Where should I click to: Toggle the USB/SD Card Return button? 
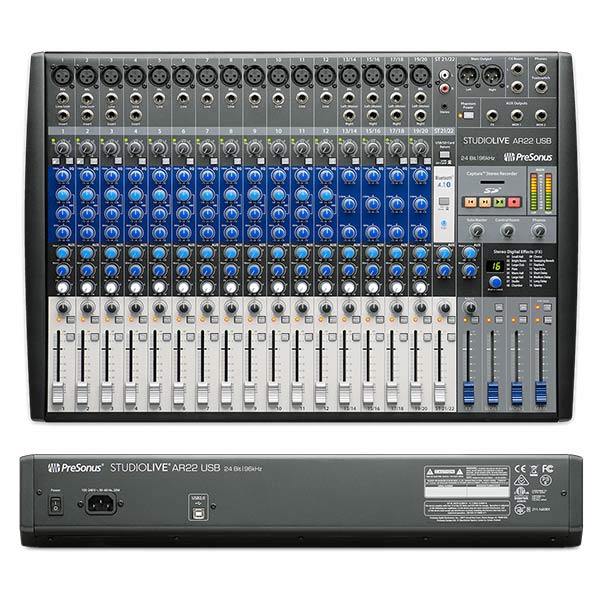coord(444,155)
